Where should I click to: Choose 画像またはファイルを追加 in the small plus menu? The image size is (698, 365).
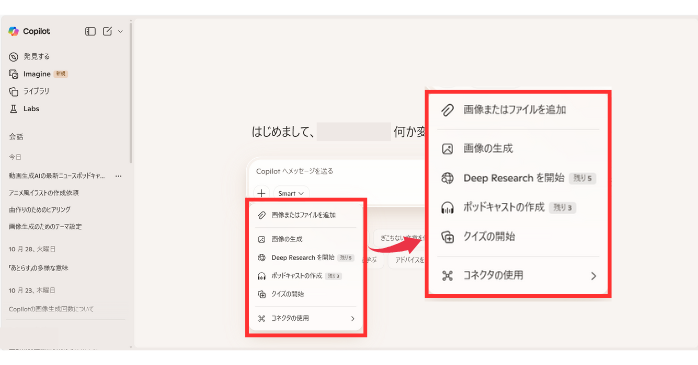[306, 215]
